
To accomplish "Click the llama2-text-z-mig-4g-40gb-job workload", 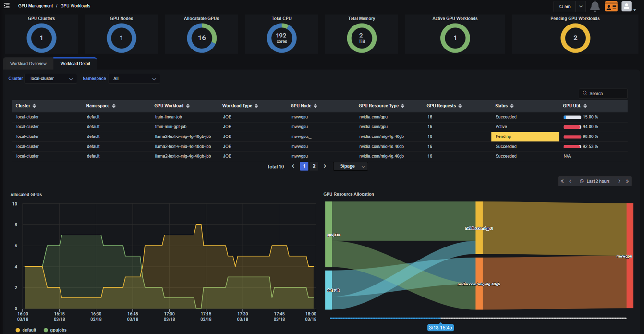I will coord(182,136).
